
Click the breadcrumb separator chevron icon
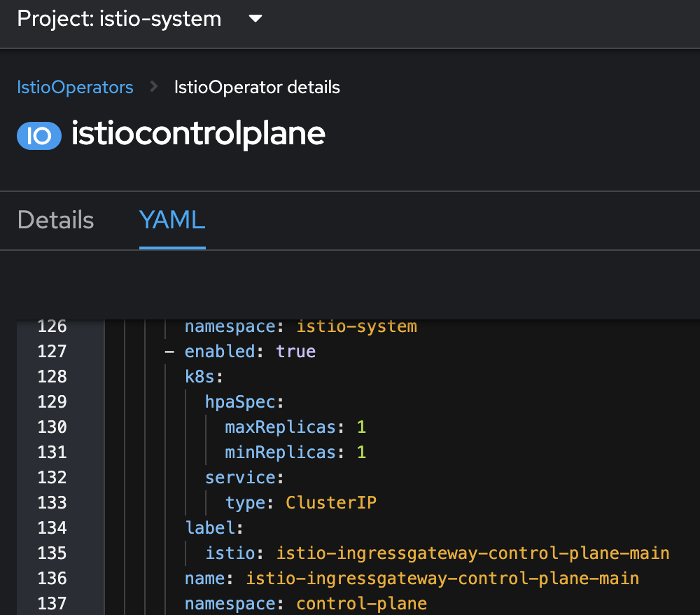click(154, 87)
